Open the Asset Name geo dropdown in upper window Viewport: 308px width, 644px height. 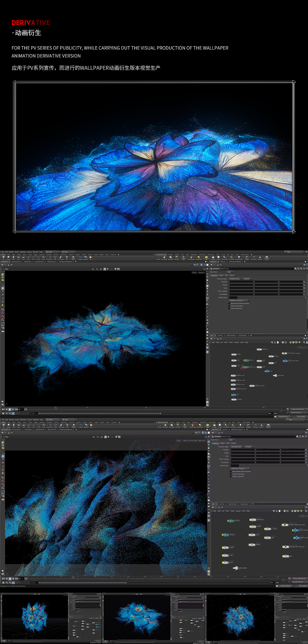(x=230, y=272)
